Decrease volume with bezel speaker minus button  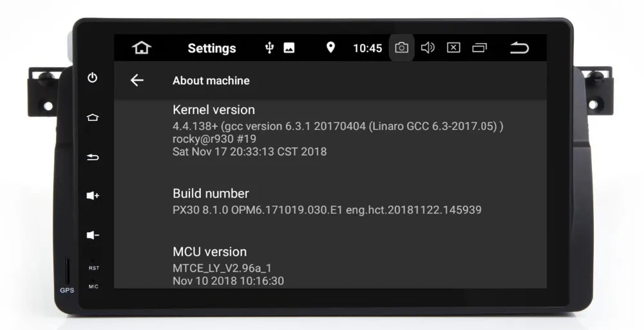tap(93, 235)
